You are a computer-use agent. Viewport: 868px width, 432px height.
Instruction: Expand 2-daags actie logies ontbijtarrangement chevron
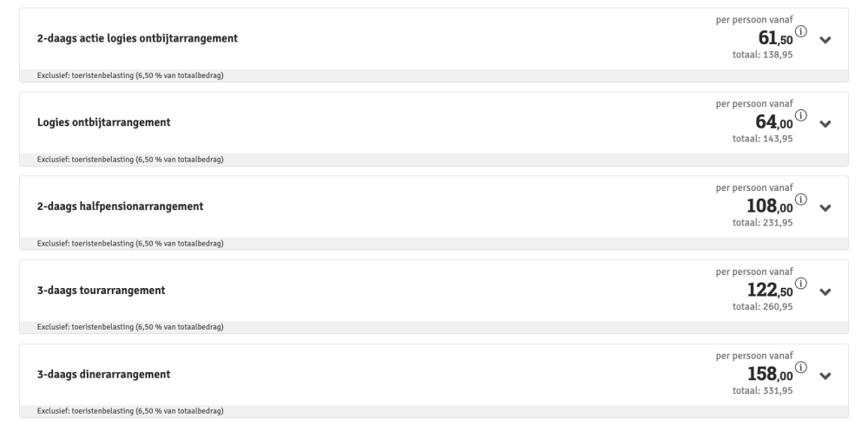click(x=825, y=40)
